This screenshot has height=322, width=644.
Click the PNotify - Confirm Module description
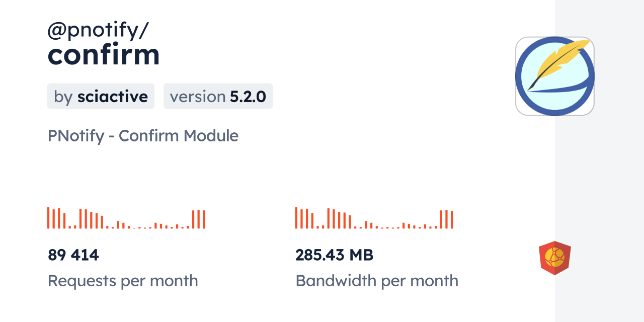tap(143, 136)
